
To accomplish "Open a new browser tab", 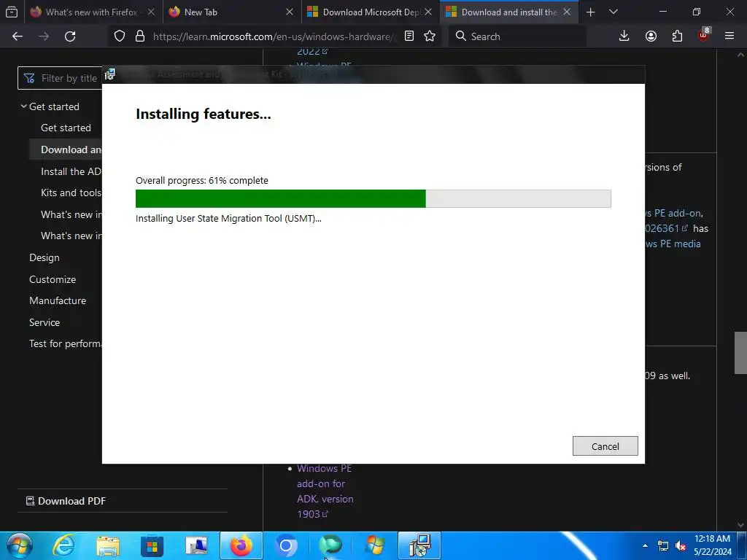I will click(591, 12).
